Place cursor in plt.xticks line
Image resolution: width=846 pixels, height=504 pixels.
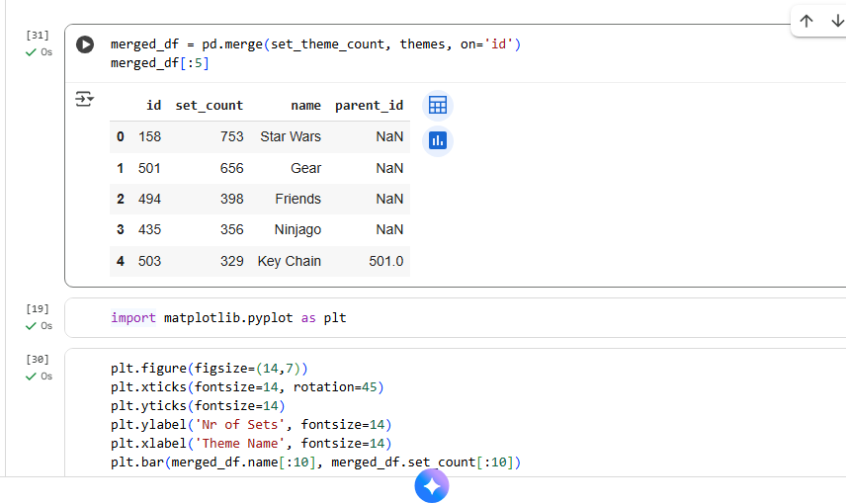[x=247, y=387]
